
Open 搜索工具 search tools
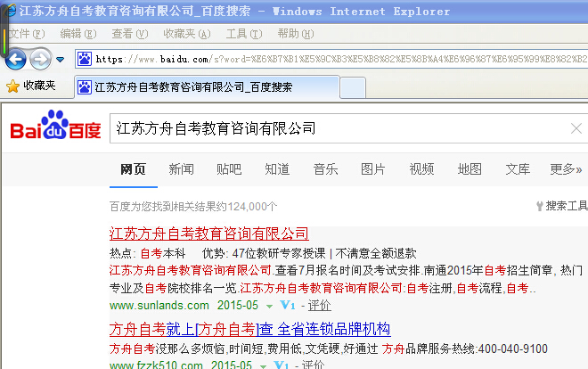tap(562, 206)
